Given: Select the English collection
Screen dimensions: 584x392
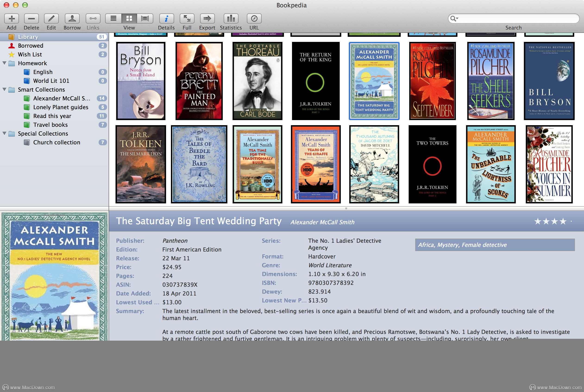Looking at the screenshot, I should (x=54, y=72).
